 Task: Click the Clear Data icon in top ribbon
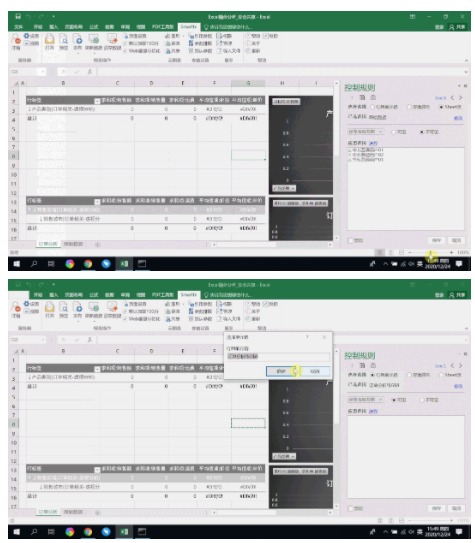pos(112,39)
